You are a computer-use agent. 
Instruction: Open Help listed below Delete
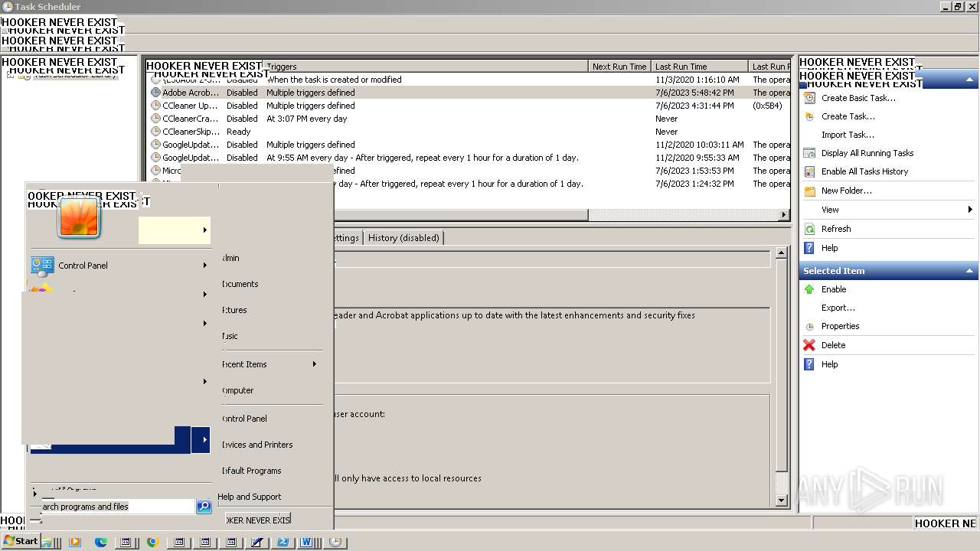pyautogui.click(x=829, y=364)
